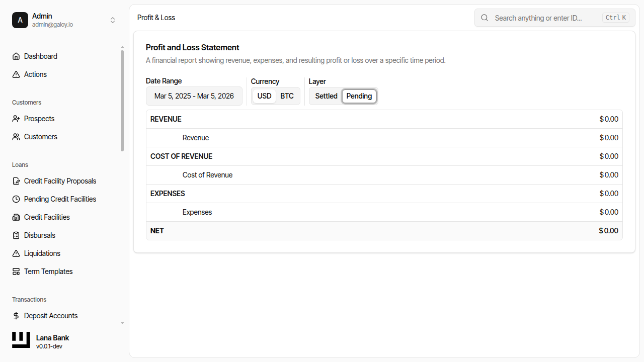Open Customers page in sidebar
Viewport: 644px width, 362px height.
41,137
